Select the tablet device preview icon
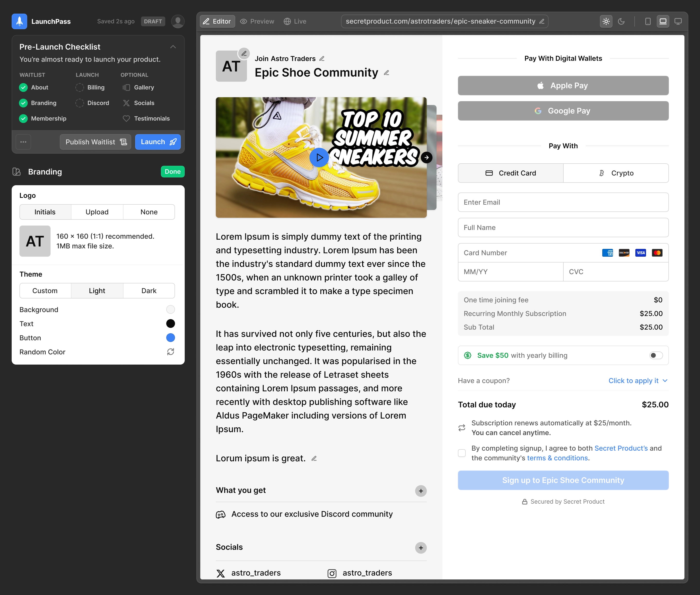The image size is (700, 595). click(663, 21)
